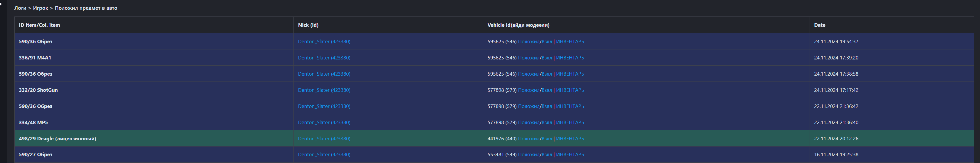Click 'Положил' in the 590/27 Обрез row

click(528, 155)
